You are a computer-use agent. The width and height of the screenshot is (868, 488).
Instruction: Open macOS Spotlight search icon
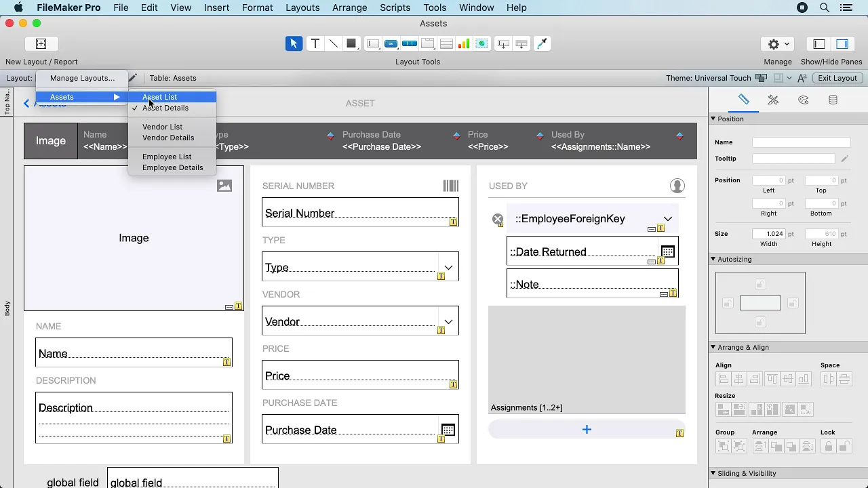pyautogui.click(x=825, y=7)
